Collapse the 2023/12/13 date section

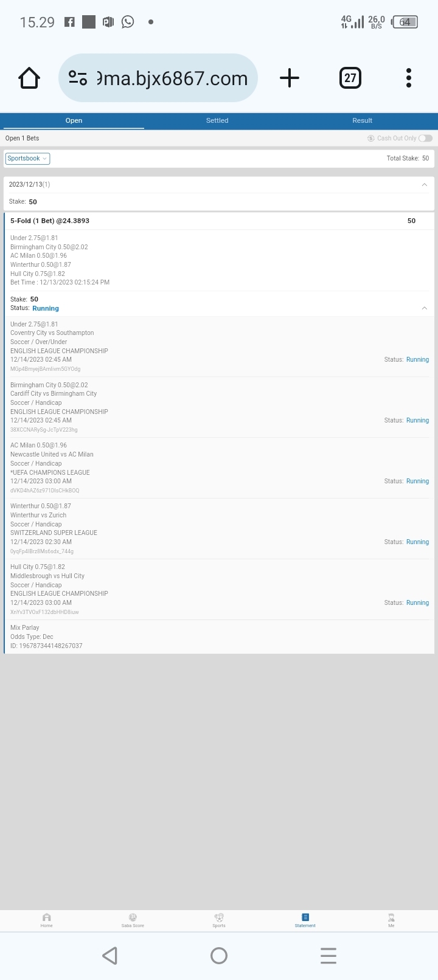424,185
